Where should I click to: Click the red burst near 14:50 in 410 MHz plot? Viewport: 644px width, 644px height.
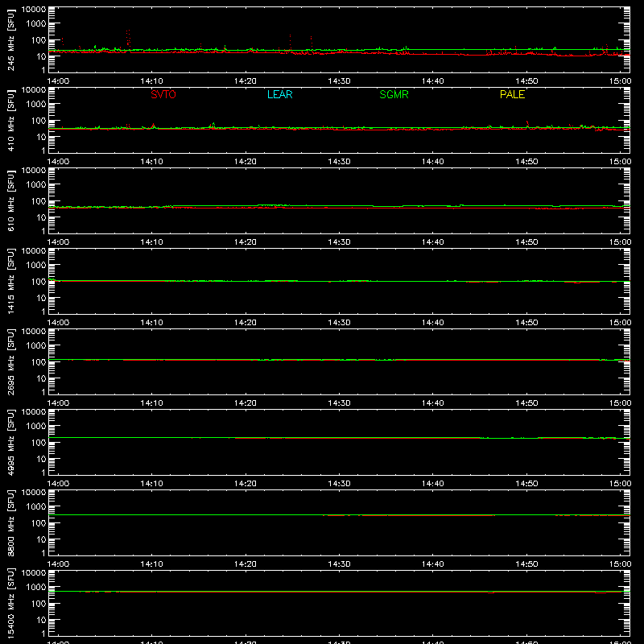(x=527, y=124)
